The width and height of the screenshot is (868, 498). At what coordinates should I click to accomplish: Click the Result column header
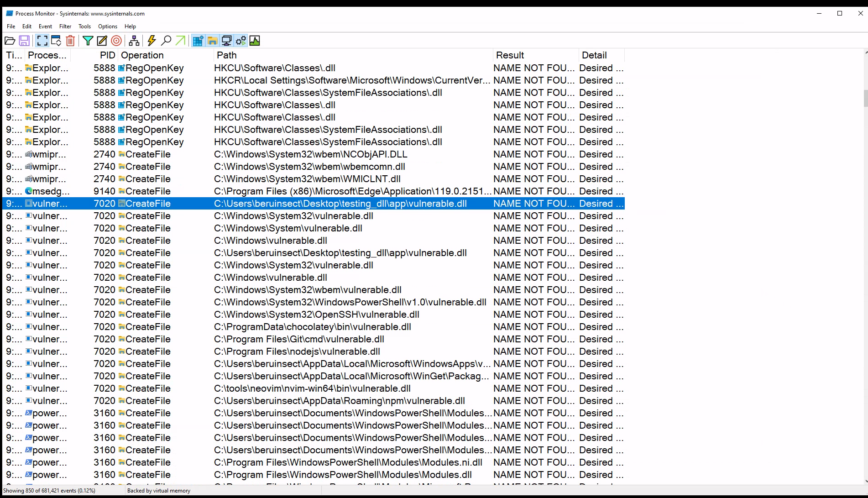510,55
